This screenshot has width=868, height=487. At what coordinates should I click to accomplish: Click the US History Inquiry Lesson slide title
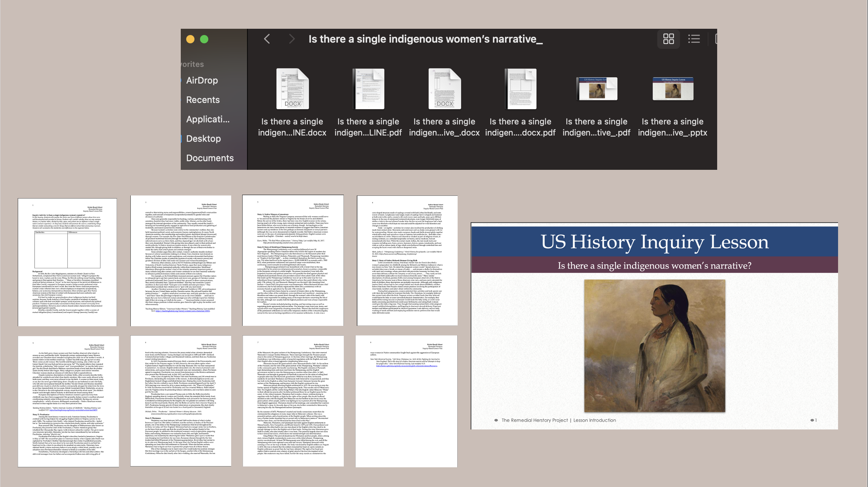coord(654,242)
